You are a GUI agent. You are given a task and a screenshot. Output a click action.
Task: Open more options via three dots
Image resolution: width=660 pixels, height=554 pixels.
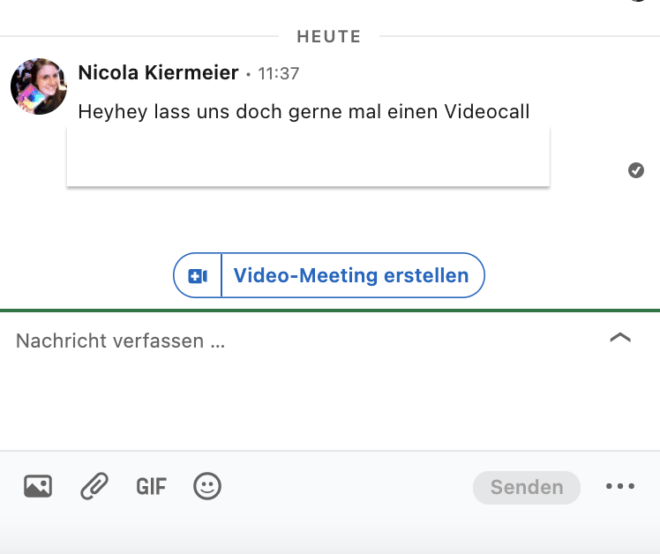620,486
